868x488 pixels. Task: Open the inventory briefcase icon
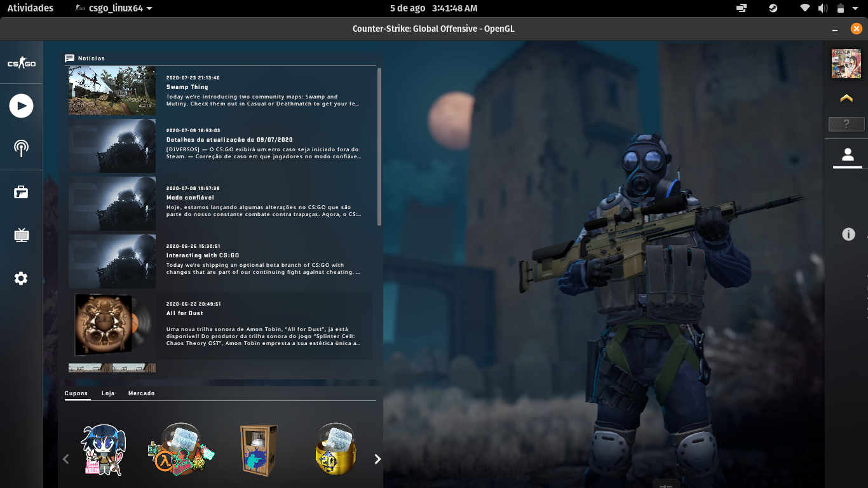click(x=21, y=192)
